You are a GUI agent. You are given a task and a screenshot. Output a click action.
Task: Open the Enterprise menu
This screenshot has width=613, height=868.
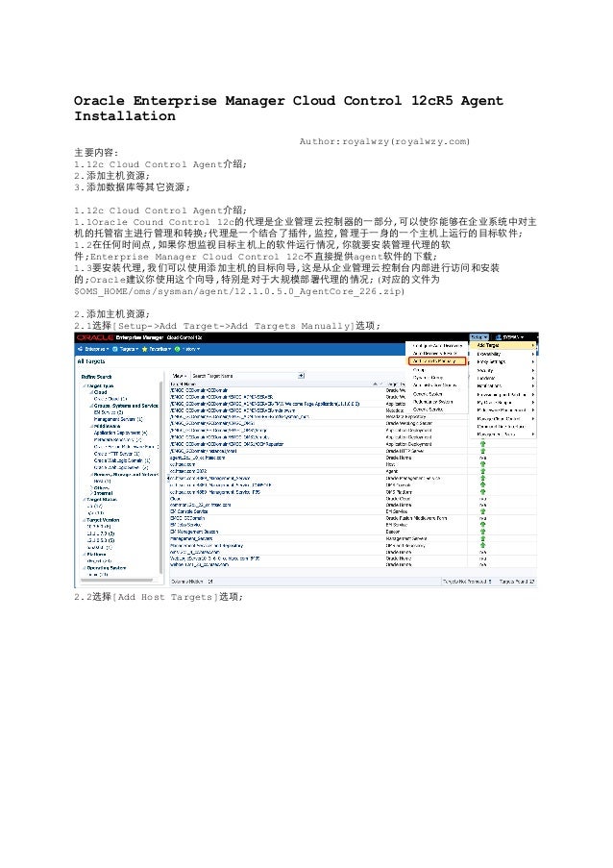(x=96, y=349)
